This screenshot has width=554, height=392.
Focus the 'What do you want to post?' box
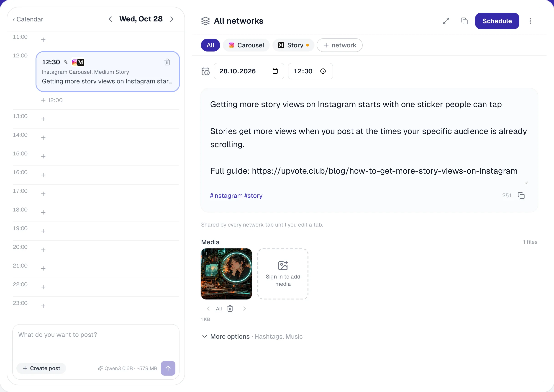click(x=96, y=343)
